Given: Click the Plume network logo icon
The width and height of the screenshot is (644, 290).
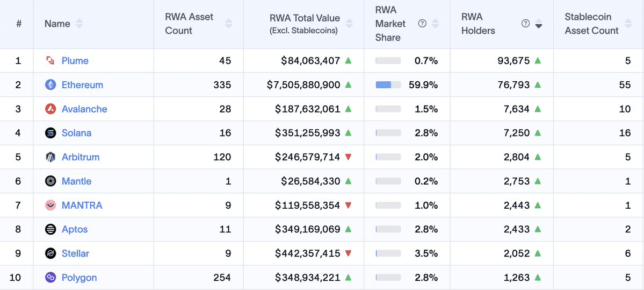Looking at the screenshot, I should pos(50,61).
